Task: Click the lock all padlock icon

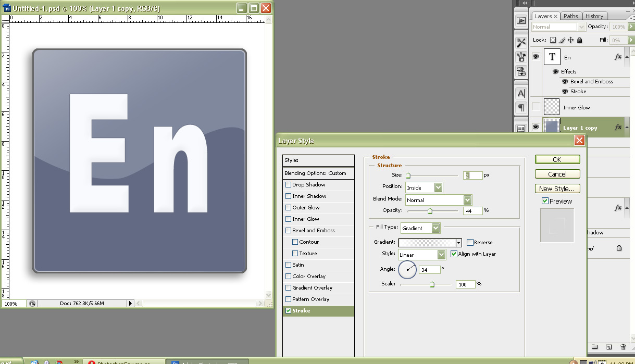Action: pyautogui.click(x=579, y=40)
